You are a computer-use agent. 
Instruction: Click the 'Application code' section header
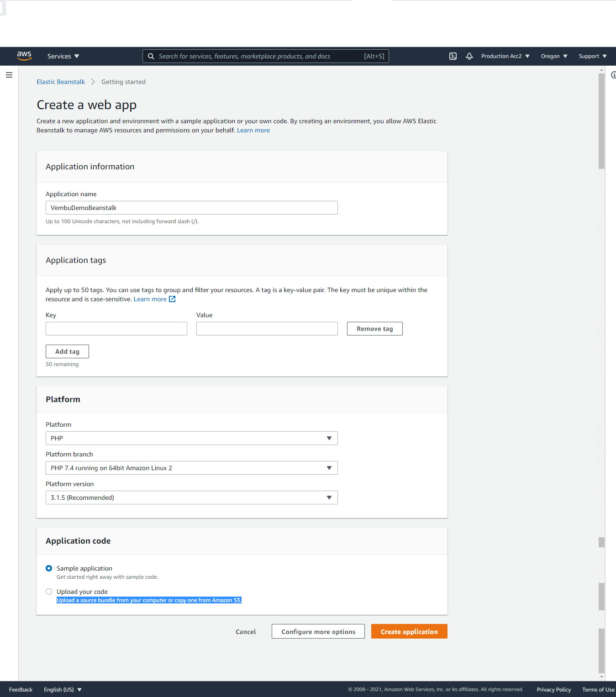pos(78,541)
